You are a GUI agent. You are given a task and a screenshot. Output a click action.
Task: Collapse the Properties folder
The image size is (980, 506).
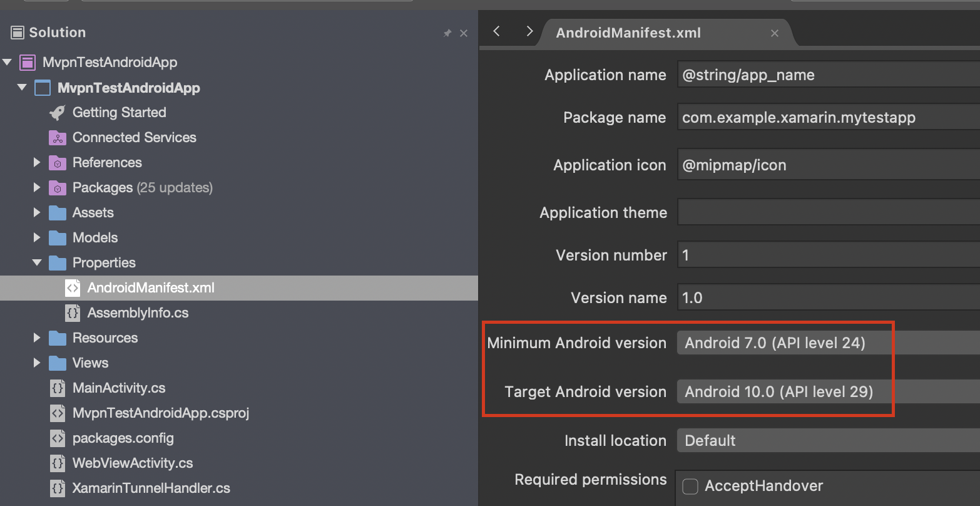click(37, 263)
